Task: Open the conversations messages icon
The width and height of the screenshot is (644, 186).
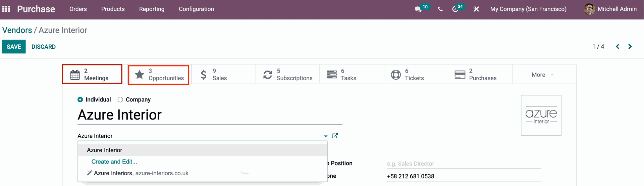Action: [x=418, y=9]
